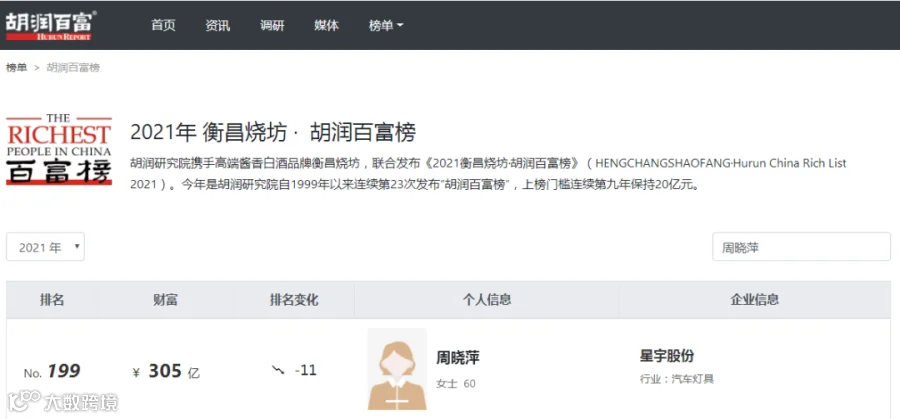Expand the 榜单 dropdown menu
900x419 pixels.
386,25
